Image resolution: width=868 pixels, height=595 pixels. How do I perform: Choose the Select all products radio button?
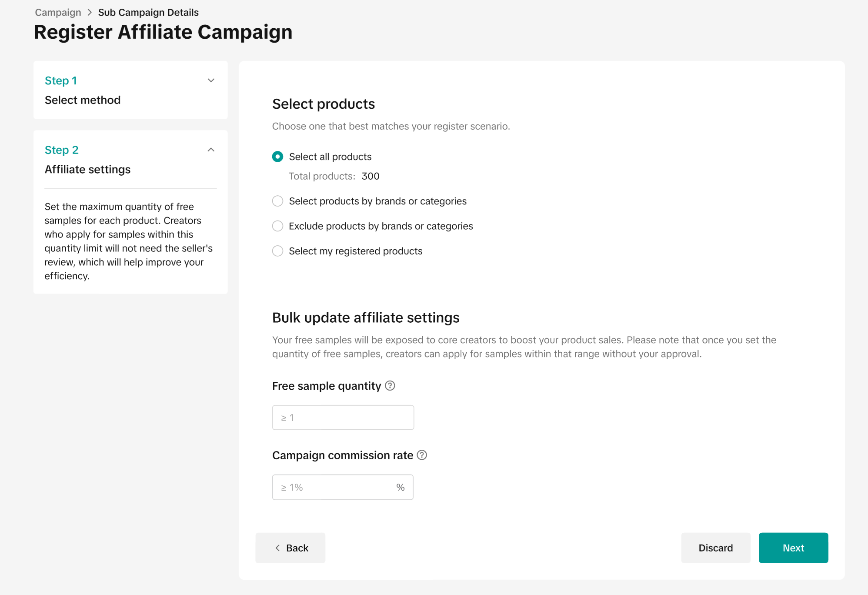click(277, 157)
